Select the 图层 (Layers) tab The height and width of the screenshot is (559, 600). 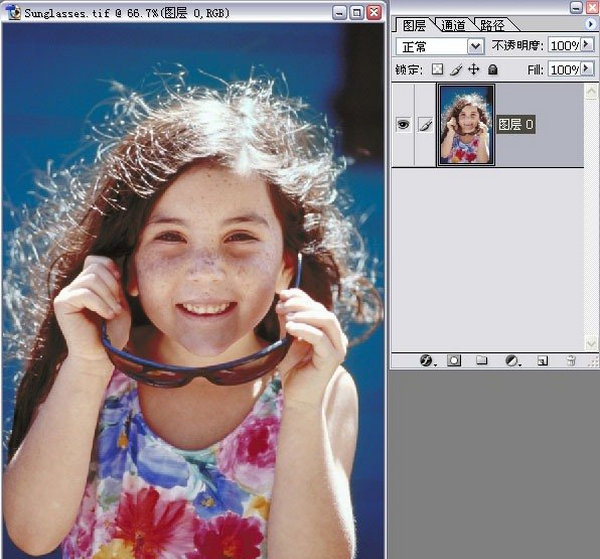pos(414,25)
